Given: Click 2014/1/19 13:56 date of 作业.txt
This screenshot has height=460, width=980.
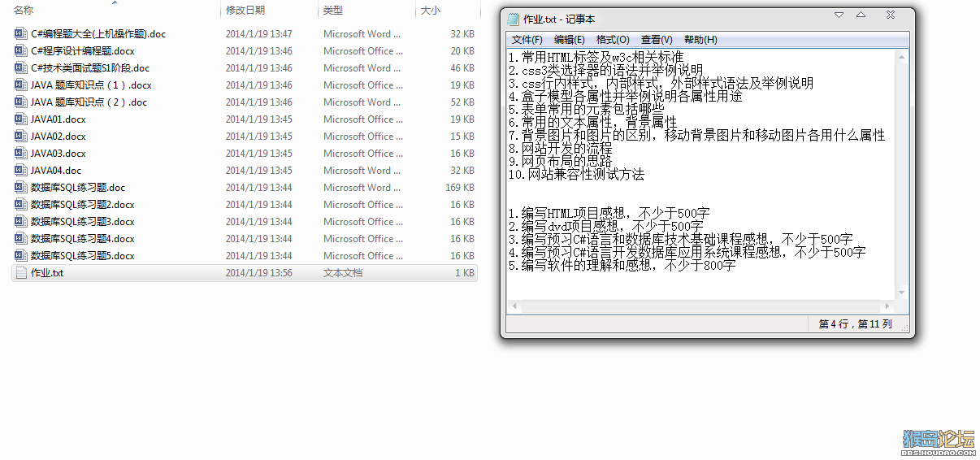Looking at the screenshot, I should (x=259, y=273).
